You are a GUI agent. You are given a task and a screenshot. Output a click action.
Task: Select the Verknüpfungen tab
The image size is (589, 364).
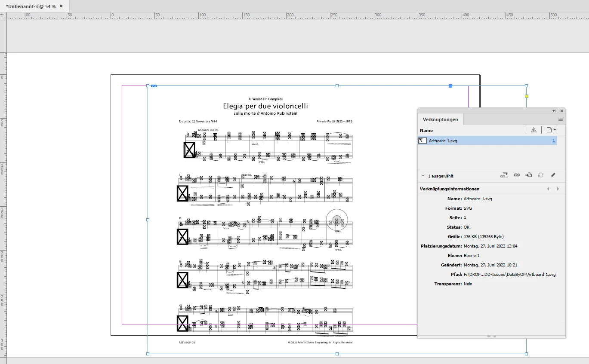pos(440,119)
